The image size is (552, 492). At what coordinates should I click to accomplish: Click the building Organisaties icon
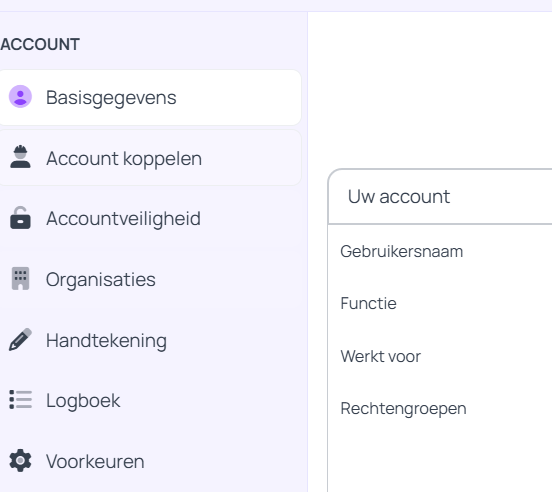click(20, 279)
